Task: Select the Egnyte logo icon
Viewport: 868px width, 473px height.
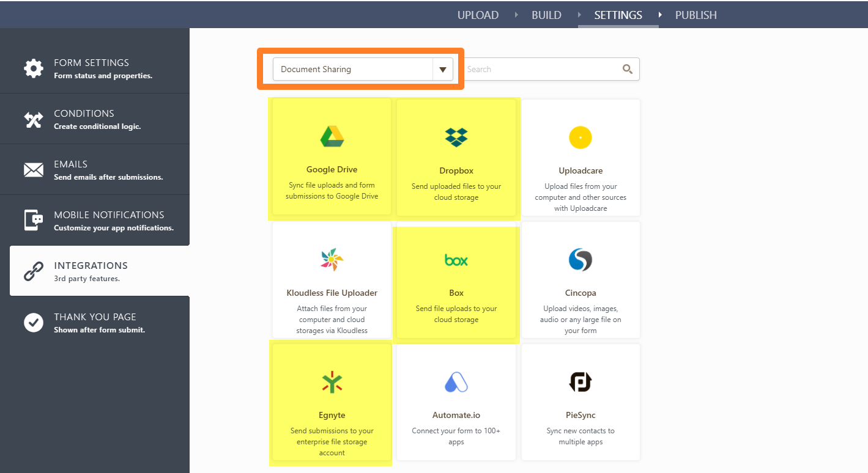Action: [x=332, y=383]
